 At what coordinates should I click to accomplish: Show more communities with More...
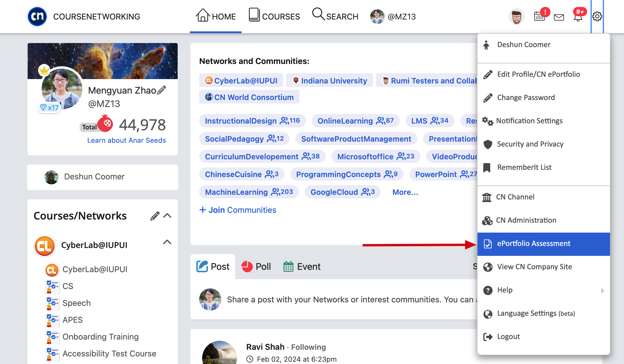pos(405,192)
